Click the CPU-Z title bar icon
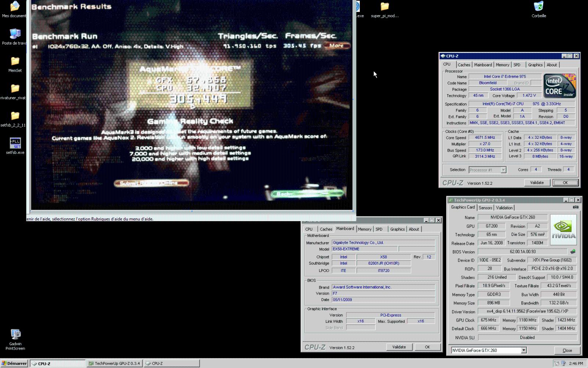This screenshot has width=588, height=368. (x=443, y=56)
